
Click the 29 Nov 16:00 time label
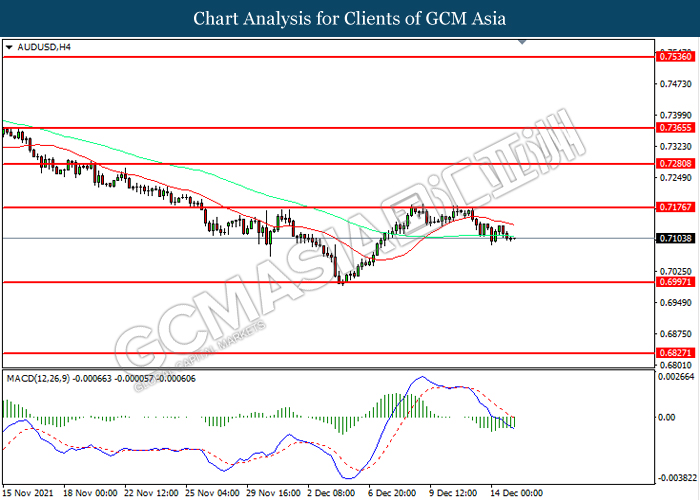(273, 493)
